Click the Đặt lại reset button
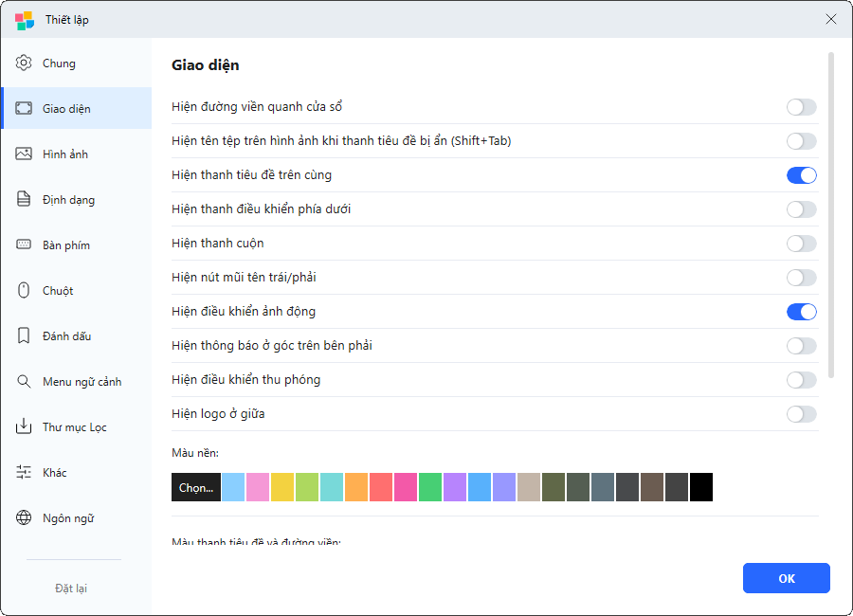Viewport: 853px width, 616px height. click(71, 589)
